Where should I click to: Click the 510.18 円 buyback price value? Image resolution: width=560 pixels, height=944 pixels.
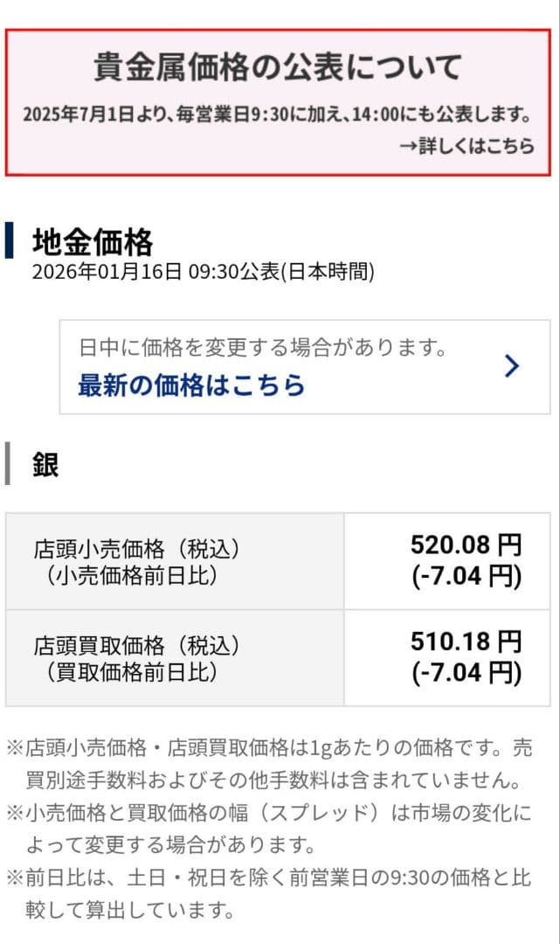click(466, 642)
